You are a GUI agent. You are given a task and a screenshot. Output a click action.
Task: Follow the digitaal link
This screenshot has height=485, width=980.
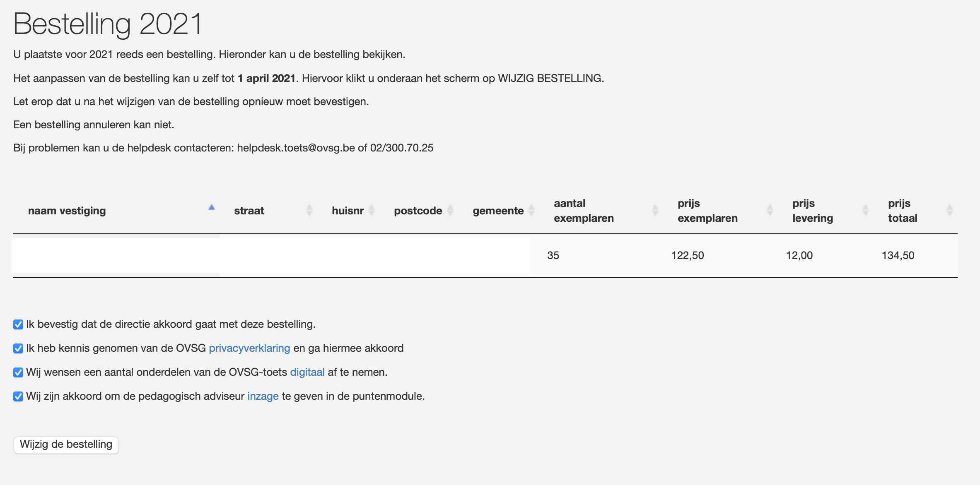[x=307, y=372]
